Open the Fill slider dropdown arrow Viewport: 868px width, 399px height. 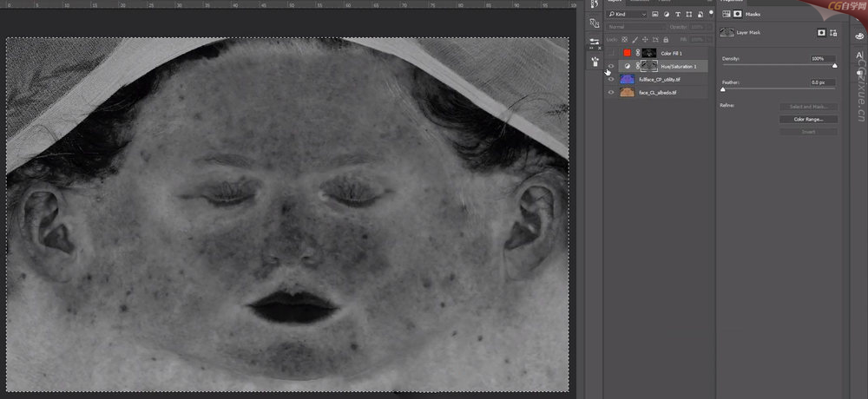click(710, 40)
